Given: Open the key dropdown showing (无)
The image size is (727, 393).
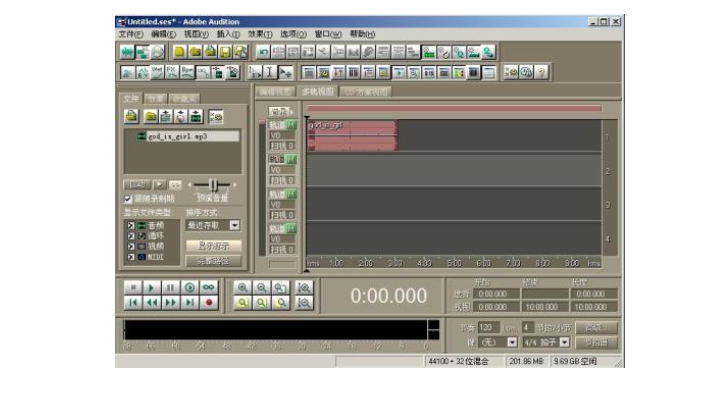Looking at the screenshot, I should pyautogui.click(x=512, y=342).
